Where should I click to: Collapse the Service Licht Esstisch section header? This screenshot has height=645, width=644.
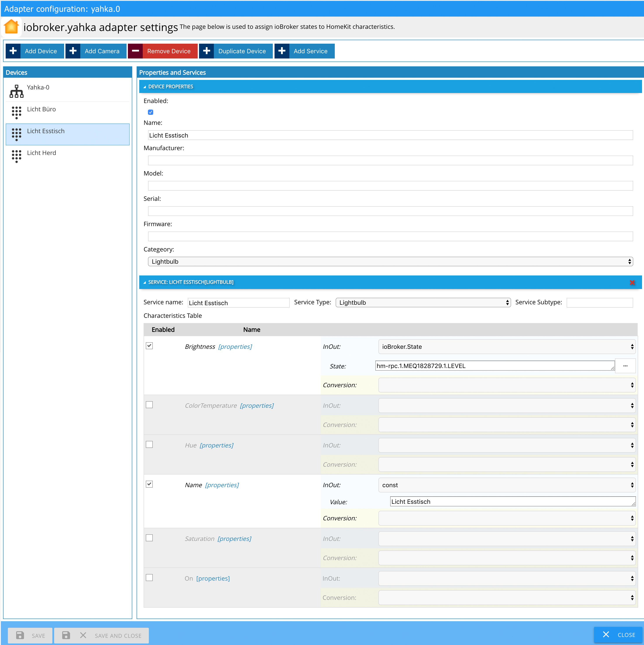point(190,282)
